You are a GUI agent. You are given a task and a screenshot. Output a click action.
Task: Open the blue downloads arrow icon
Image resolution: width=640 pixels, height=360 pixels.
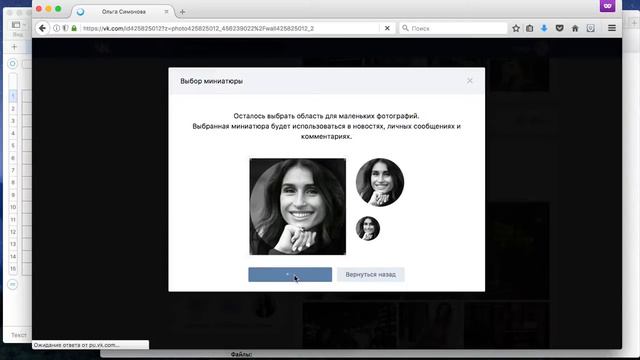tap(544, 28)
